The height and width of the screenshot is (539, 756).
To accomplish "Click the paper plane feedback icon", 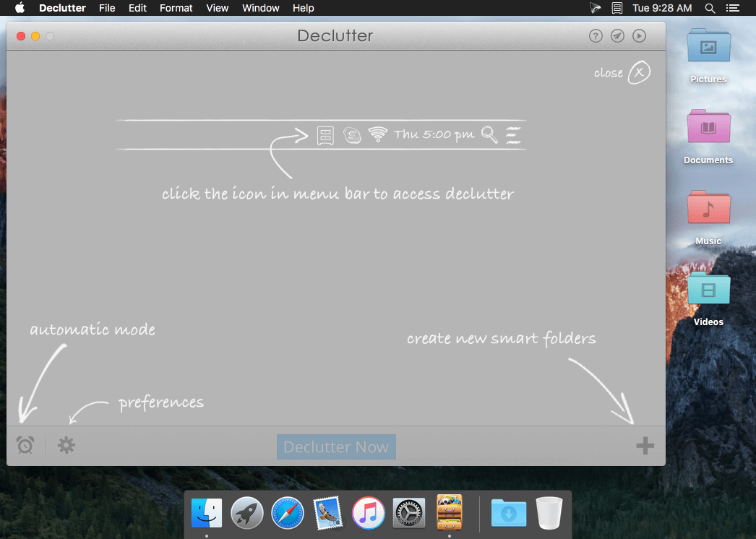I will click(x=617, y=35).
